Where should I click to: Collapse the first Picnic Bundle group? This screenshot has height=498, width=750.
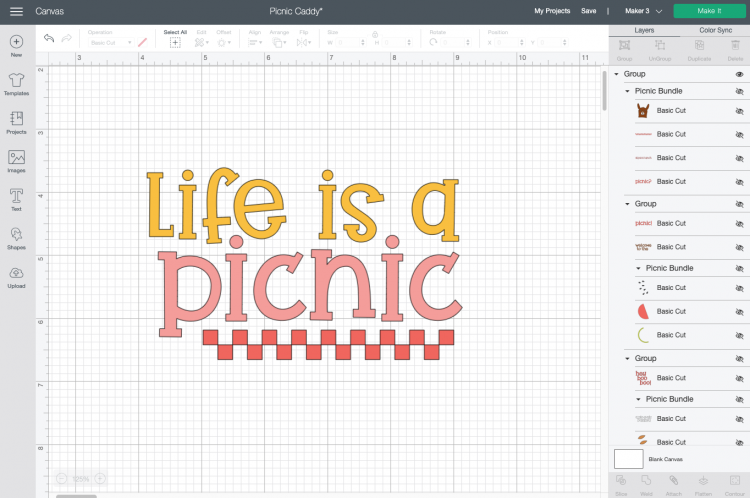[628, 91]
